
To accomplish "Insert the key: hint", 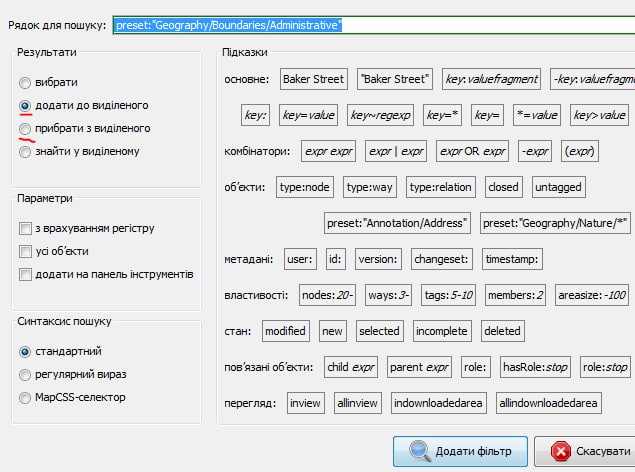I will [255, 115].
